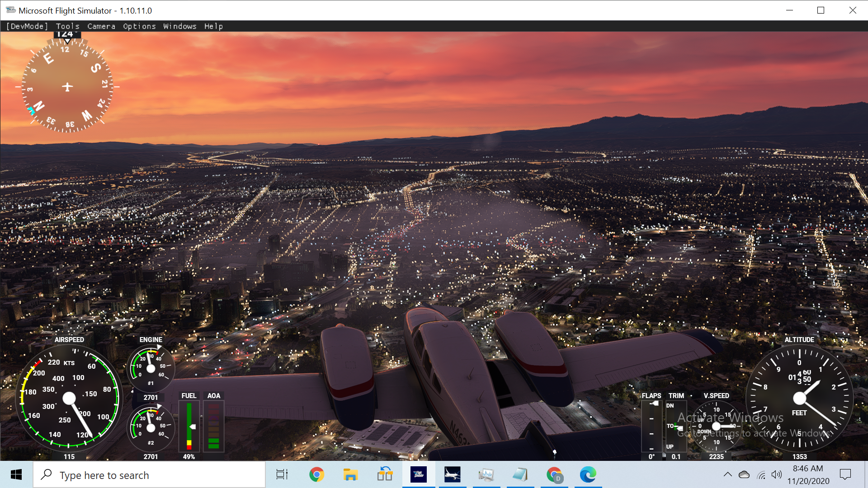
Task: Open the taskbar clock and date
Action: pos(808,474)
